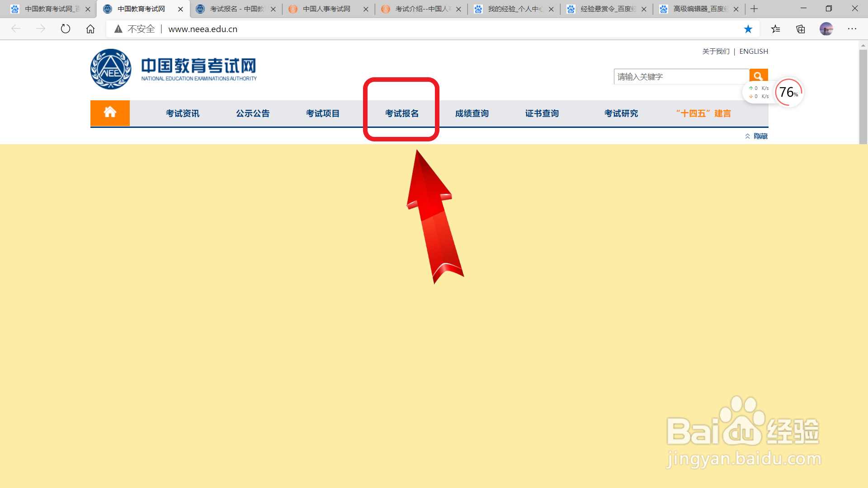Open the 考试项目 menu
The height and width of the screenshot is (488, 868).
point(323,113)
